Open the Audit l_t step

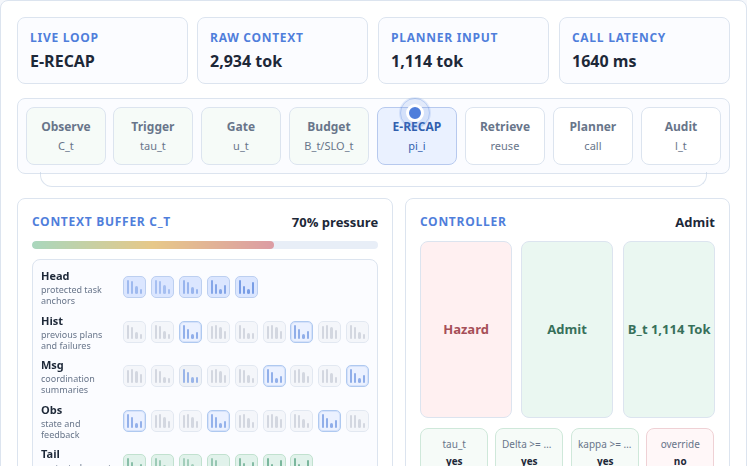tap(681, 136)
